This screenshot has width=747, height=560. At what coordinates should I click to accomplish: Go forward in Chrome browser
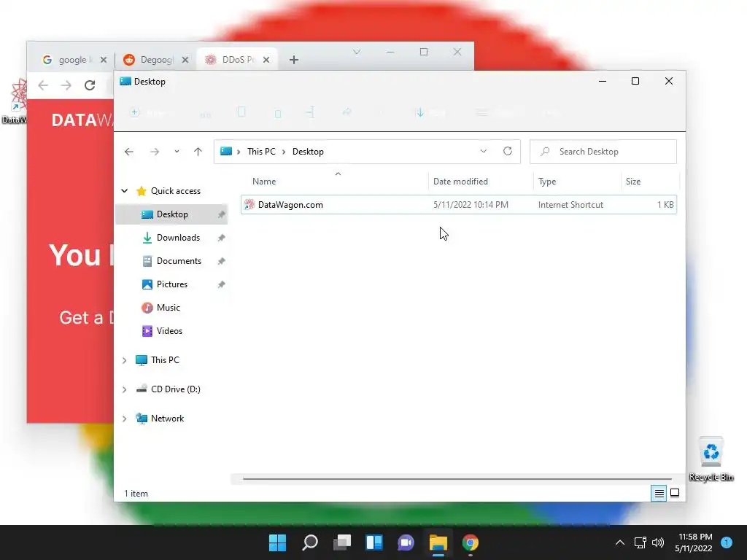(66, 85)
